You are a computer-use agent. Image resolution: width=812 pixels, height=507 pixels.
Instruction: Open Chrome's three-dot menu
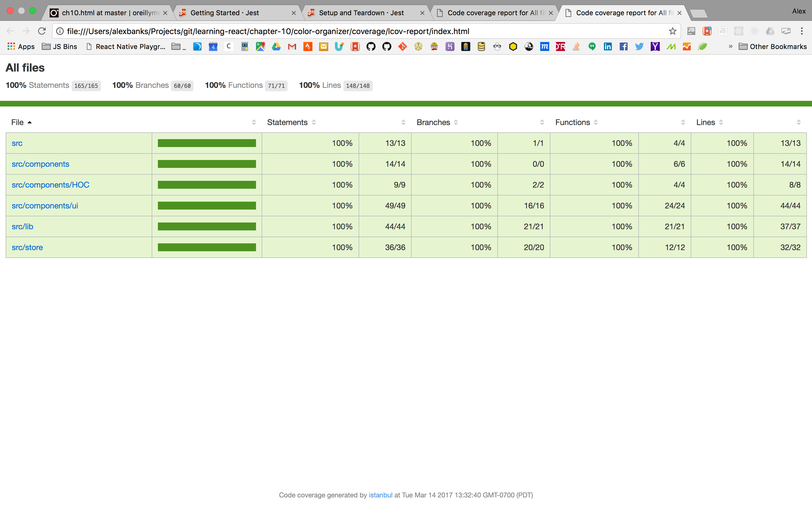(x=802, y=31)
